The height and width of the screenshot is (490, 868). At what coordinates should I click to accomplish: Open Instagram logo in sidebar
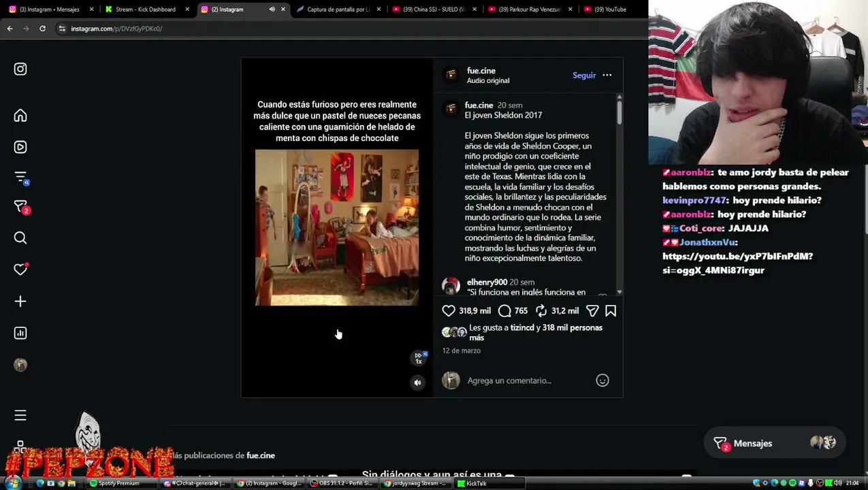(x=20, y=69)
